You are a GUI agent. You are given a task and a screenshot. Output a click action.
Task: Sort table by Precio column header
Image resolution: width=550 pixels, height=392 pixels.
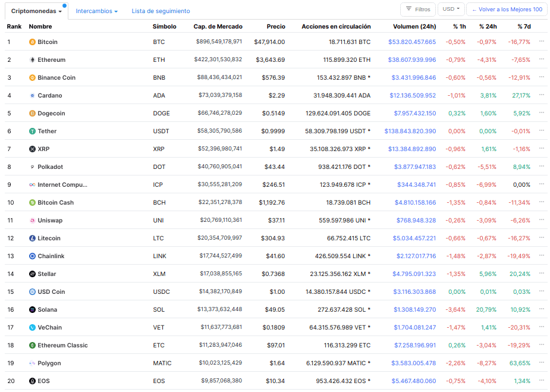click(x=276, y=27)
